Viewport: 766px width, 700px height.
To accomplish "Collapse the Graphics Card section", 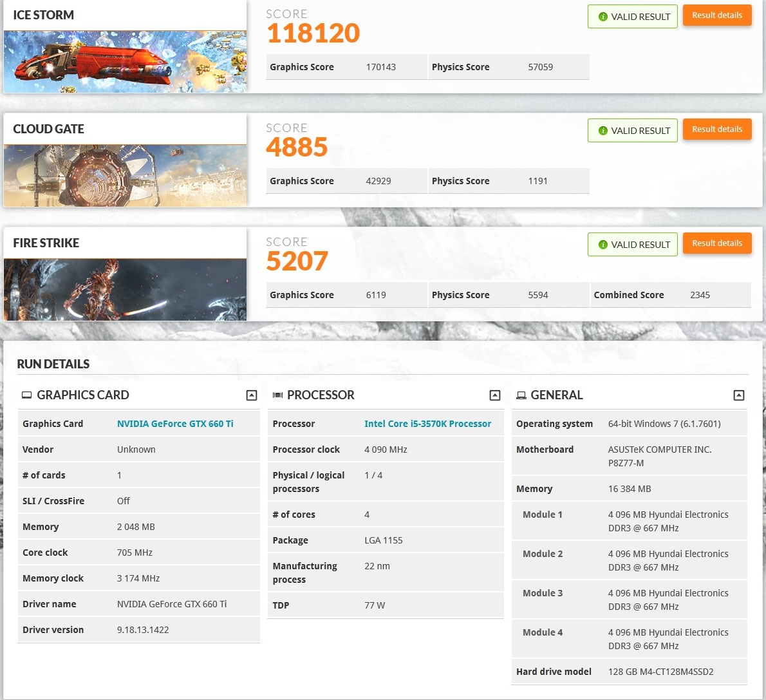I will click(x=252, y=395).
